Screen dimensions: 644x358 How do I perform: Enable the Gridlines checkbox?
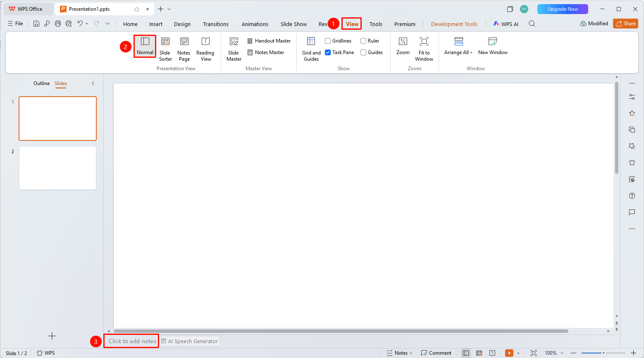pos(328,41)
